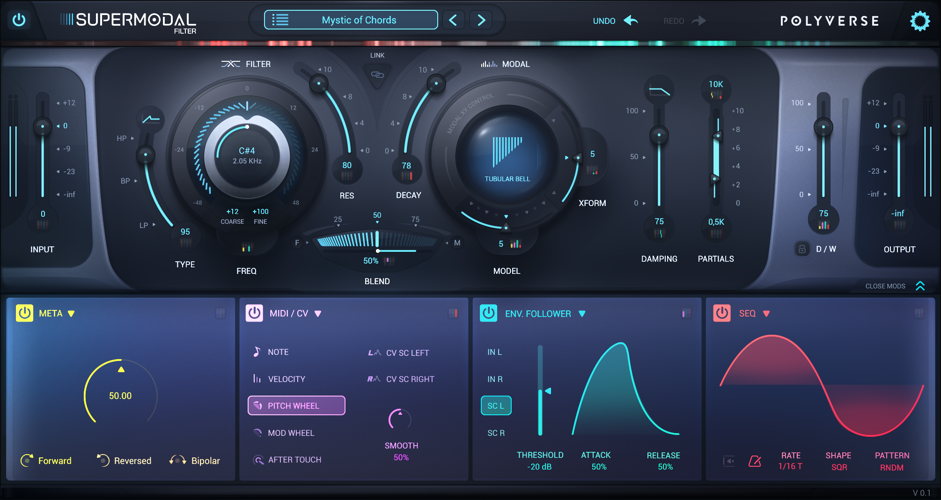This screenshot has width=941, height=500.
Task: Choose CV SC Right source
Action: tap(401, 379)
